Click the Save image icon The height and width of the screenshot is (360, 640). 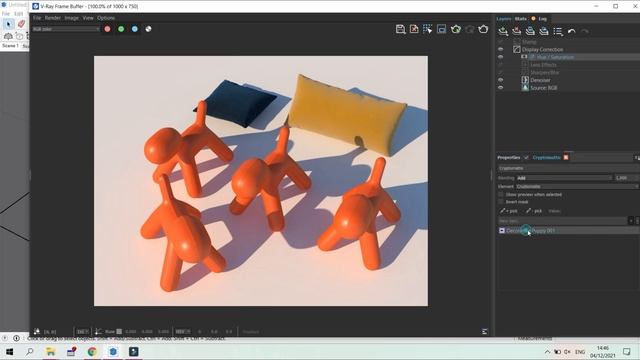[x=400, y=29]
